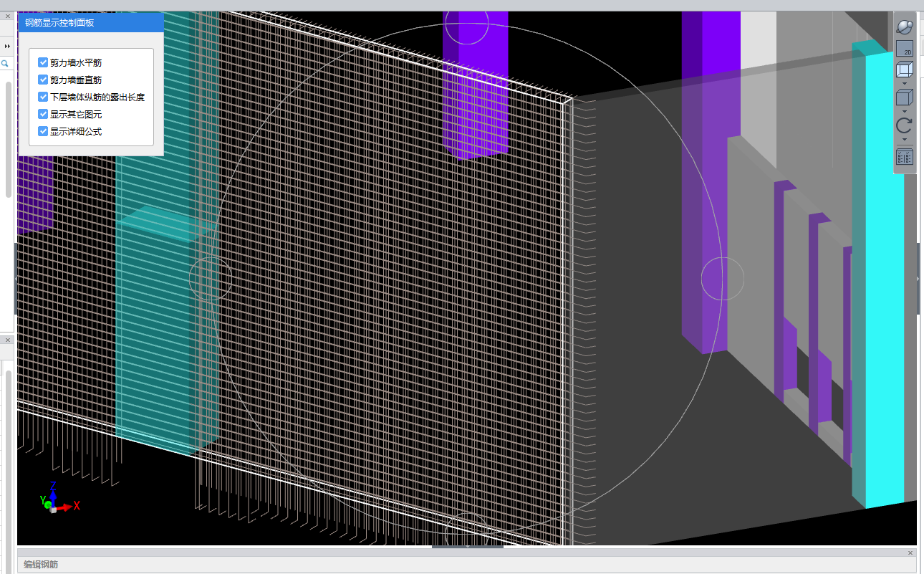Select the wireframe cube display mode
The height and width of the screenshot is (574, 924).
coord(904,70)
